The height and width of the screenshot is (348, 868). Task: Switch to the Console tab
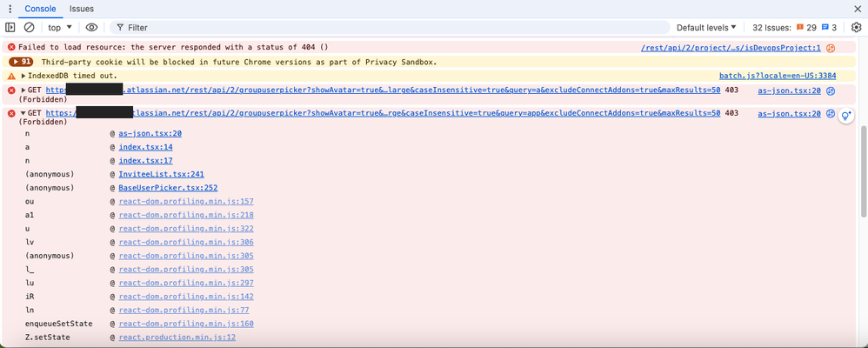(x=40, y=9)
